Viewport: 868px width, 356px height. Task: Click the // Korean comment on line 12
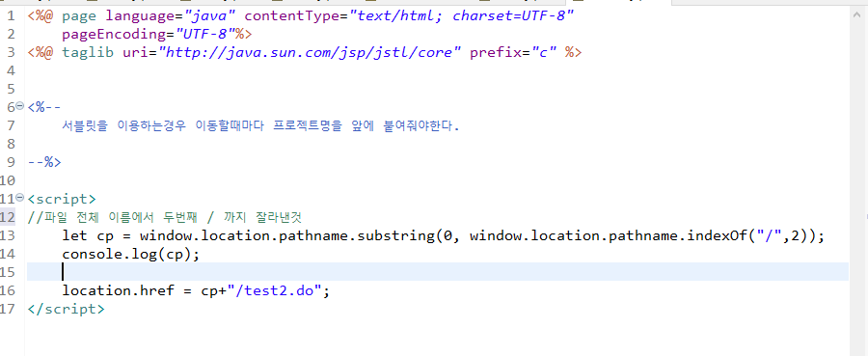[x=164, y=217]
